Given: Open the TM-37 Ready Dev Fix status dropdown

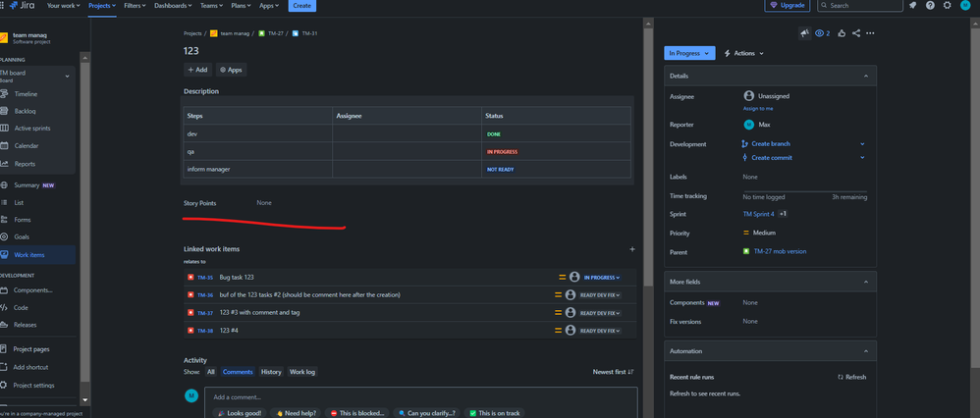Looking at the screenshot, I should click(x=600, y=313).
